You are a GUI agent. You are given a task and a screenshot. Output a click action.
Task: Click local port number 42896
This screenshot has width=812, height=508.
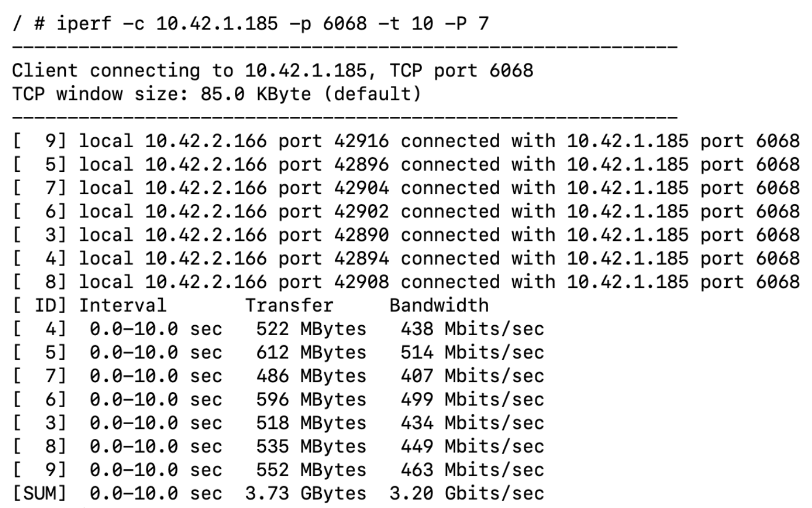[x=361, y=165]
